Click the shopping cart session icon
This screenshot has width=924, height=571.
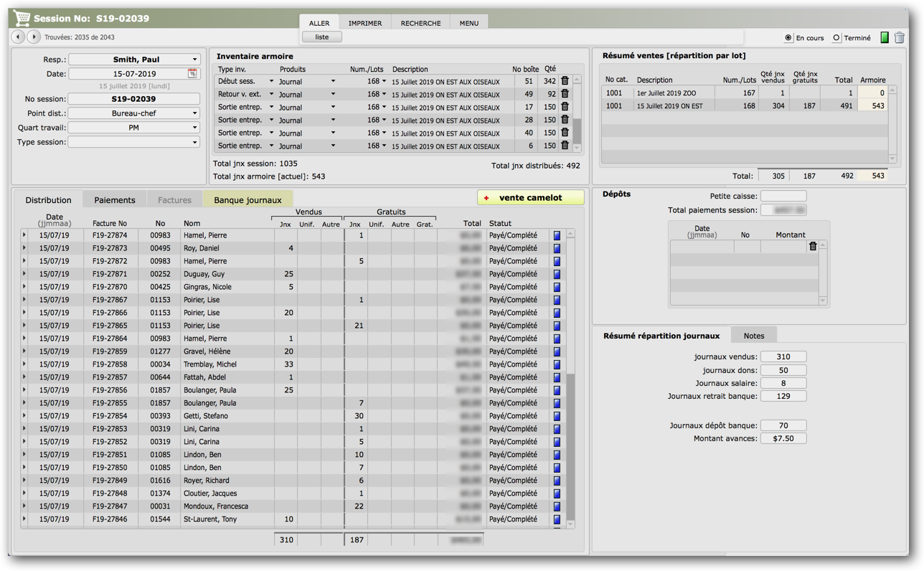click(x=22, y=18)
